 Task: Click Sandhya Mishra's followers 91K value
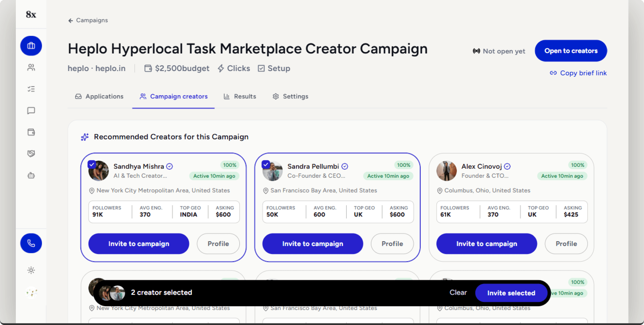pyautogui.click(x=98, y=215)
